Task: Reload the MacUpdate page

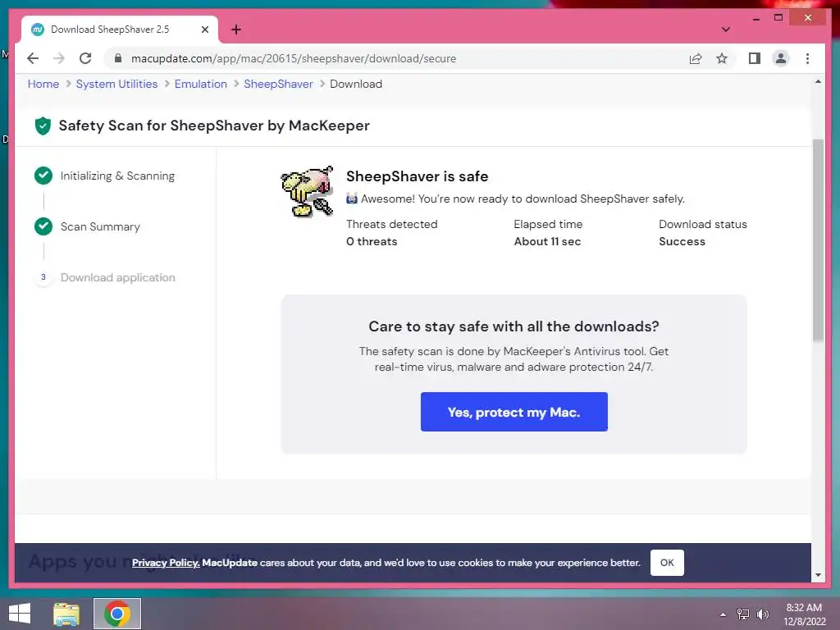Action: click(x=85, y=58)
